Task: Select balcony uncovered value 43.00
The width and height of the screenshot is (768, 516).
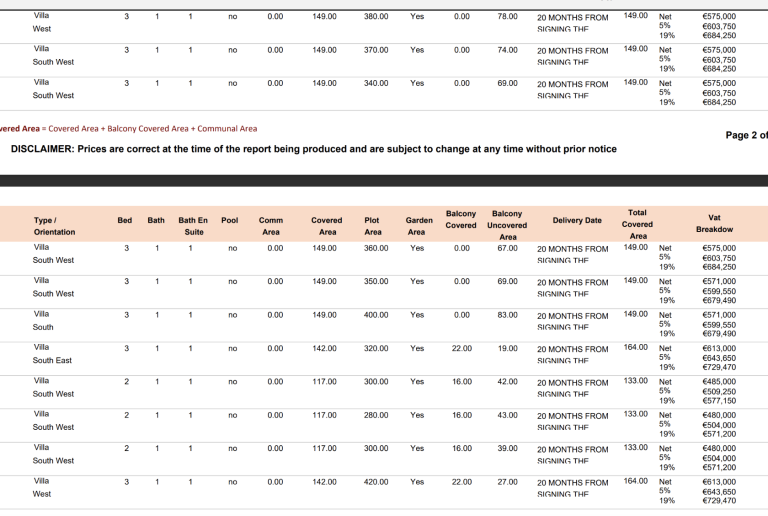Action: tap(507, 415)
